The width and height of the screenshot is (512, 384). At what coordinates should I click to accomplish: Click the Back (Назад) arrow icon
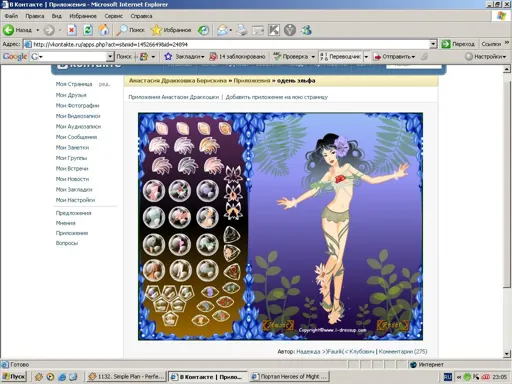click(x=9, y=30)
